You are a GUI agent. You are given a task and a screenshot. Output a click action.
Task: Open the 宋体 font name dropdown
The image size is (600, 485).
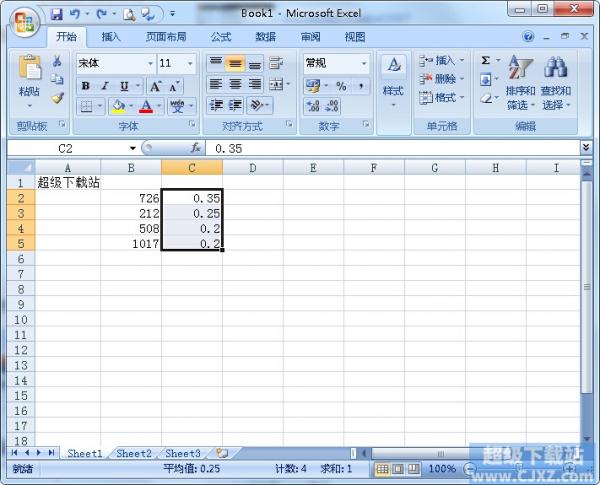coord(150,63)
